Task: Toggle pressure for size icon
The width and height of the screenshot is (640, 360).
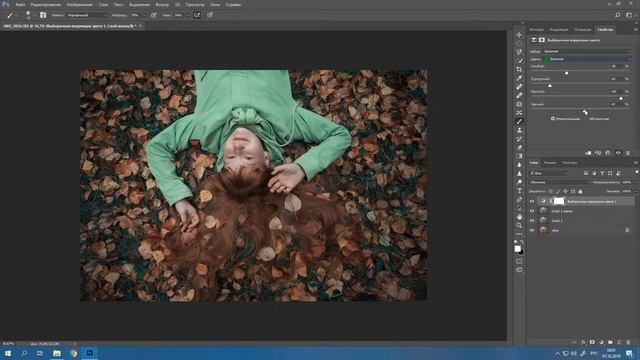Action: point(210,15)
